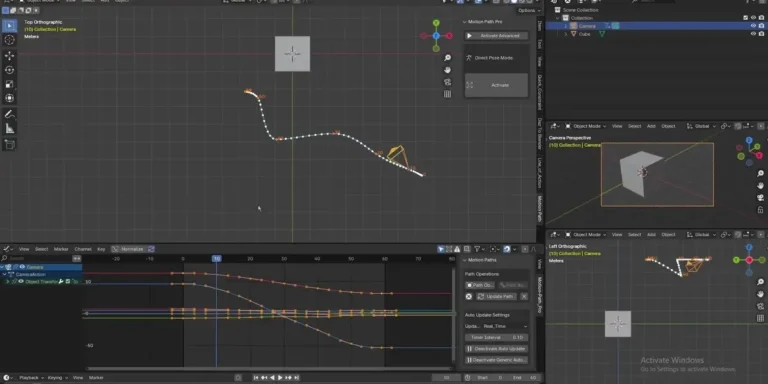The image size is (768, 384).
Task: Select the Move tool
Action: click(x=9, y=56)
